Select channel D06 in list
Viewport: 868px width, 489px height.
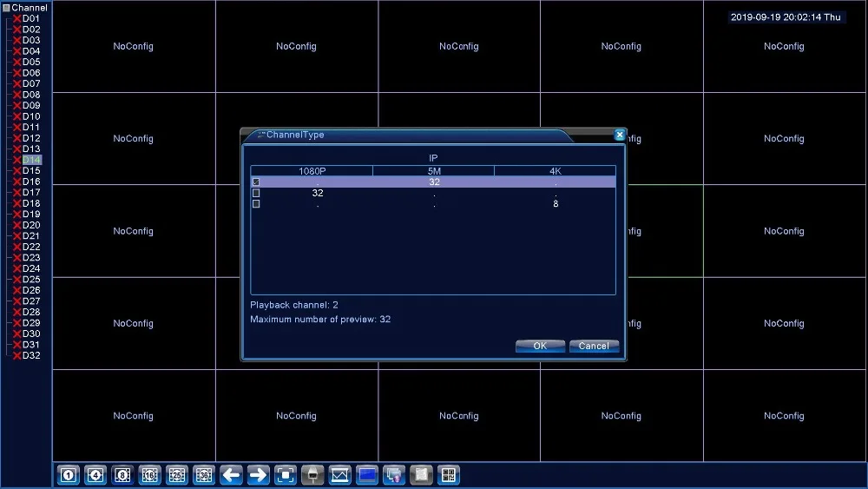click(31, 73)
